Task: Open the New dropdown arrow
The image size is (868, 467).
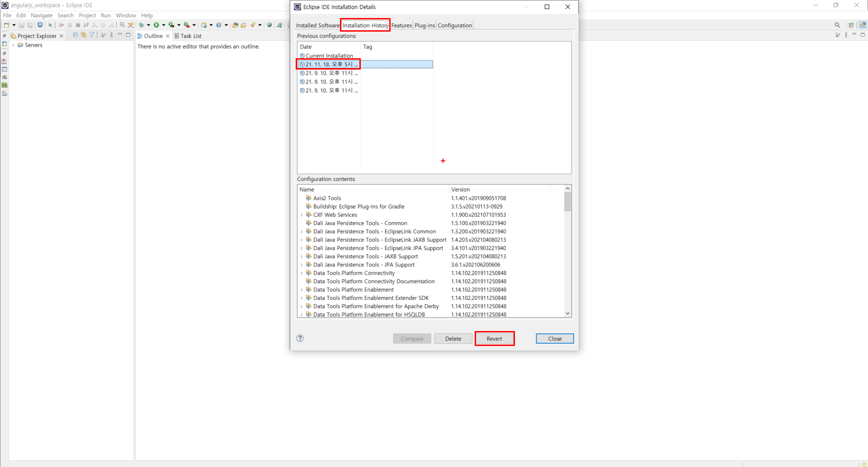Action: 14,25
